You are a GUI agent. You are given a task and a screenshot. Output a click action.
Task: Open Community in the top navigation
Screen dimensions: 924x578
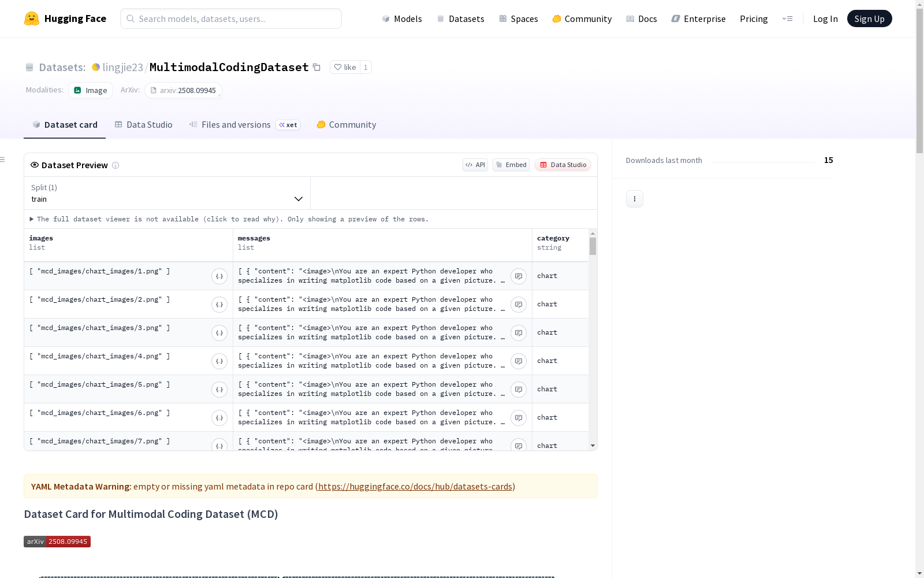pos(582,18)
